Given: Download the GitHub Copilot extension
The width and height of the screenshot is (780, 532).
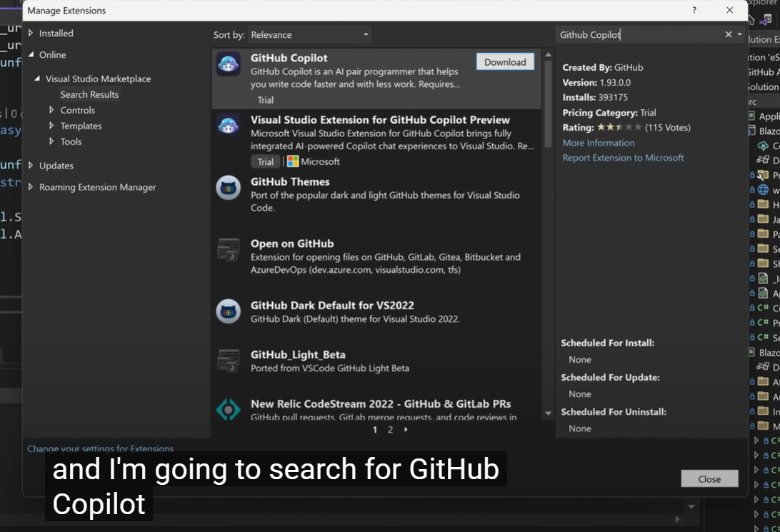Looking at the screenshot, I should tap(504, 61).
